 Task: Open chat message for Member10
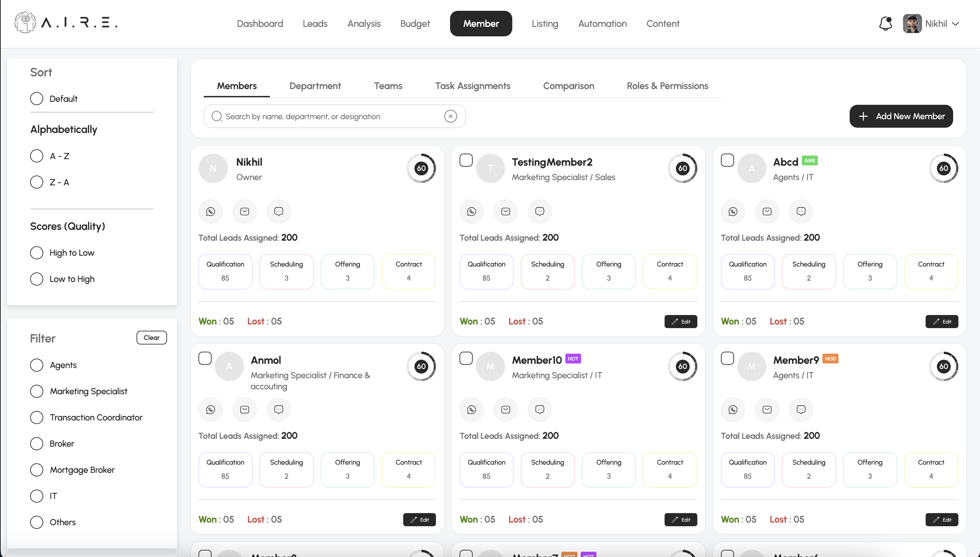click(x=539, y=409)
